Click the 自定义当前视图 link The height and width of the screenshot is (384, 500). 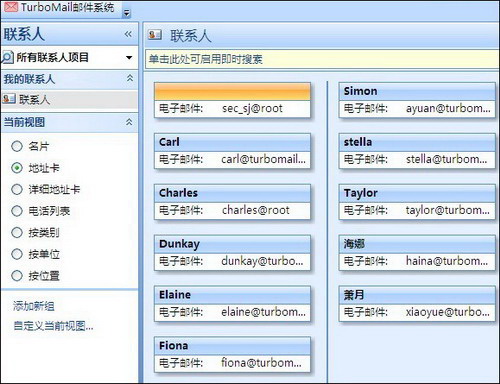pos(53,326)
